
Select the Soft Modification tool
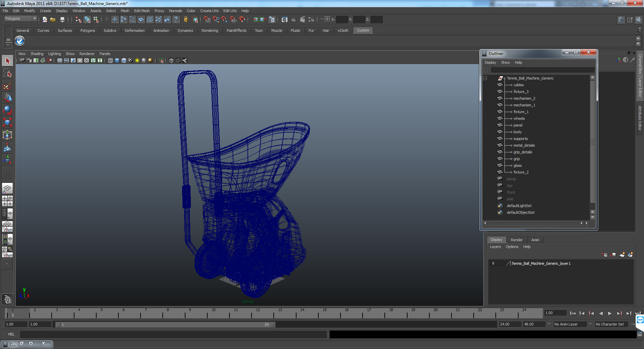(7, 147)
